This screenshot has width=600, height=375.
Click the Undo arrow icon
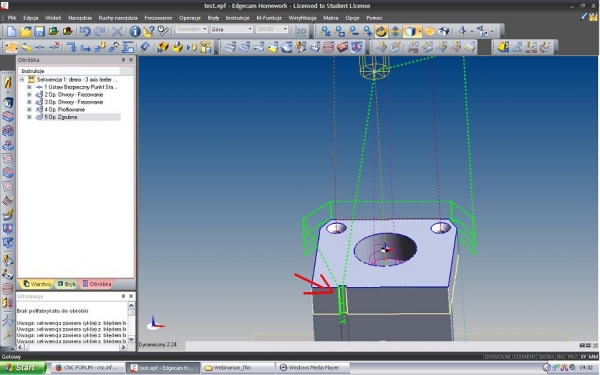[85, 31]
